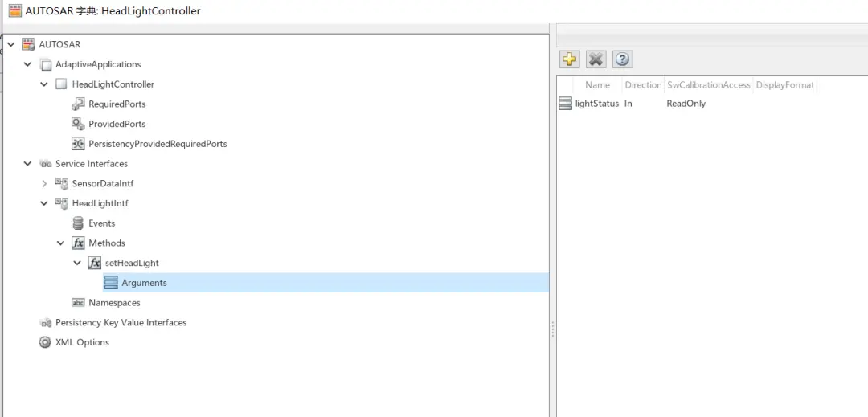Click the Direction column header
Image resolution: width=868 pixels, height=417 pixels.
[x=643, y=84]
